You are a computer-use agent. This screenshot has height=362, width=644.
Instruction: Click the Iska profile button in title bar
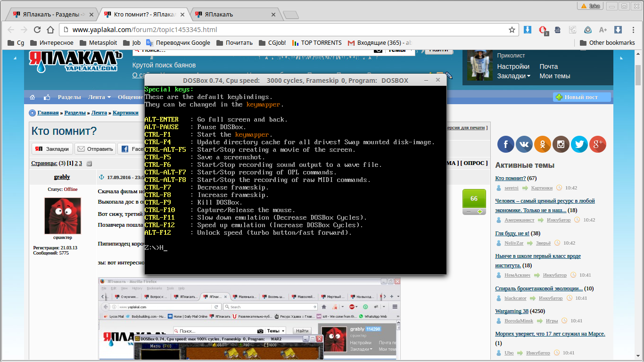[x=590, y=6]
